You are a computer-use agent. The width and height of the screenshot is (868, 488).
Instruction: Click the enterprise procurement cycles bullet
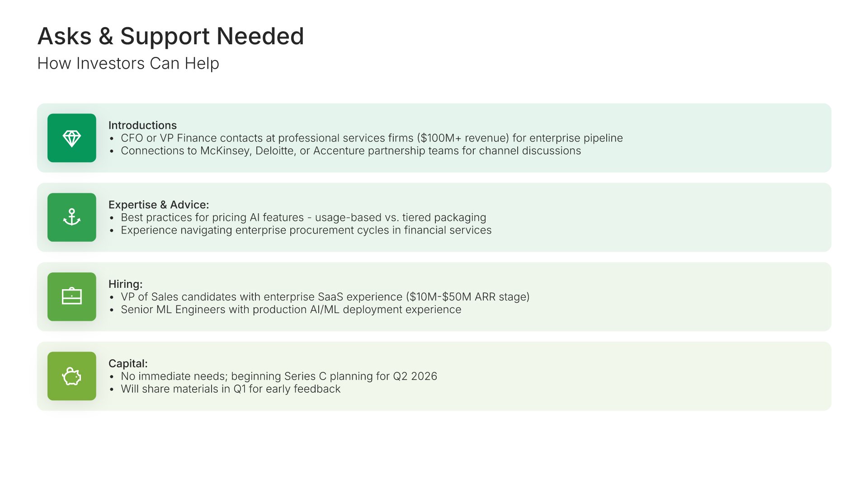click(x=306, y=230)
